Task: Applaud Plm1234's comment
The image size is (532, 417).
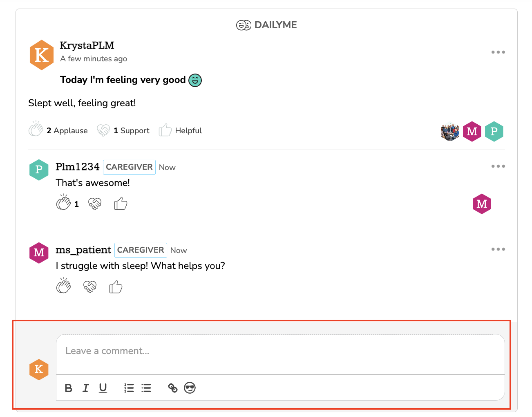Action: point(64,203)
